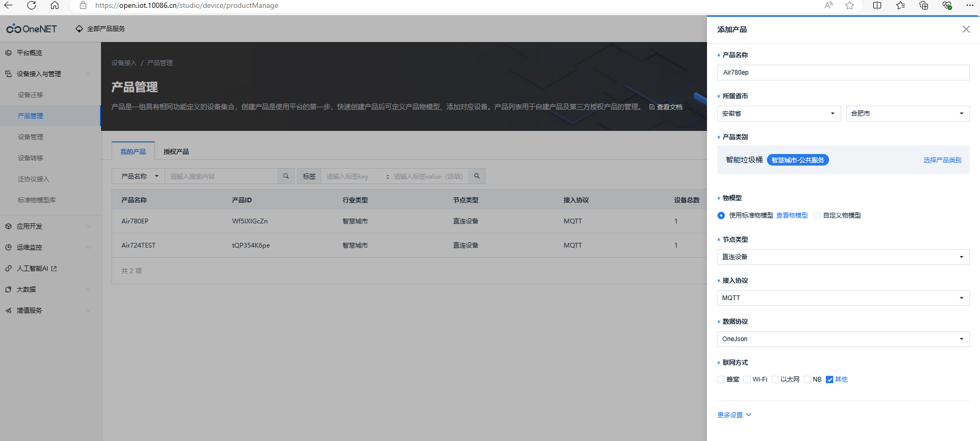Open browser essentials heart icon

coord(947,5)
